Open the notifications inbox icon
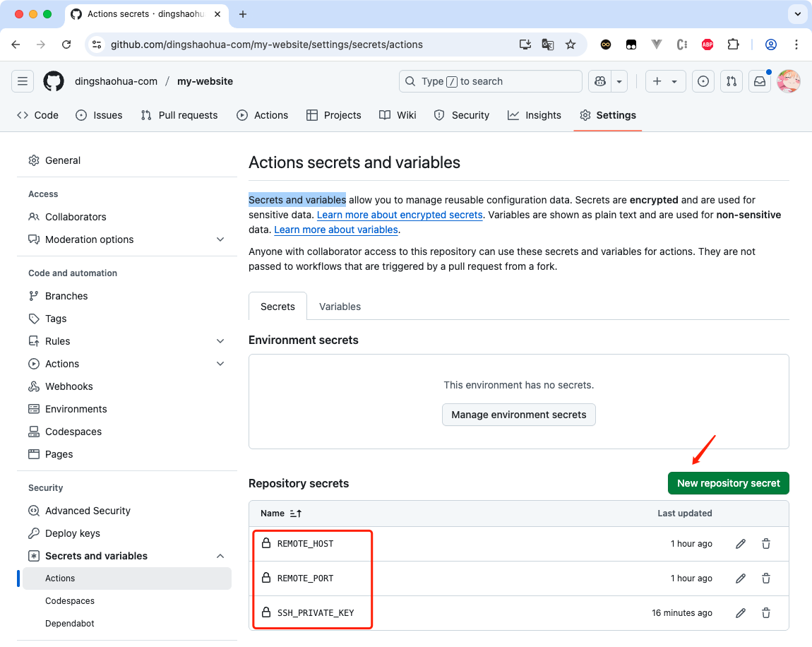This screenshot has width=812, height=647. [x=760, y=81]
